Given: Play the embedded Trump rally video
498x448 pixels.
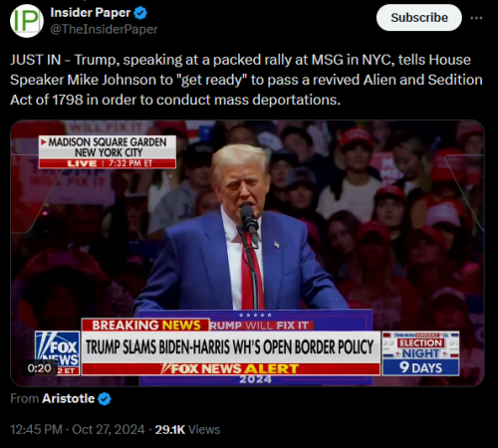Looking at the screenshot, I should pos(247,253).
